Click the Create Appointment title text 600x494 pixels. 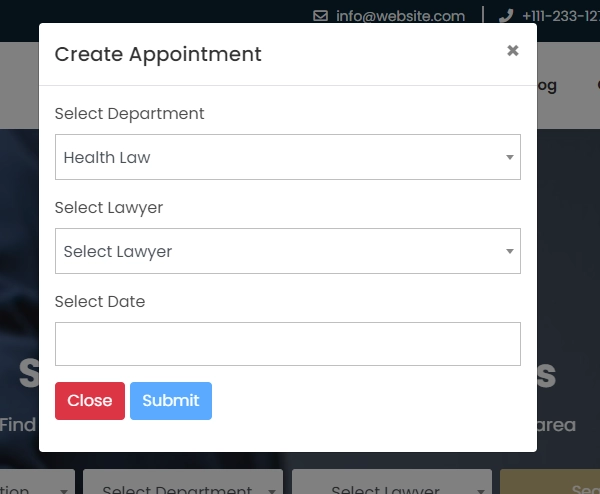point(158,54)
